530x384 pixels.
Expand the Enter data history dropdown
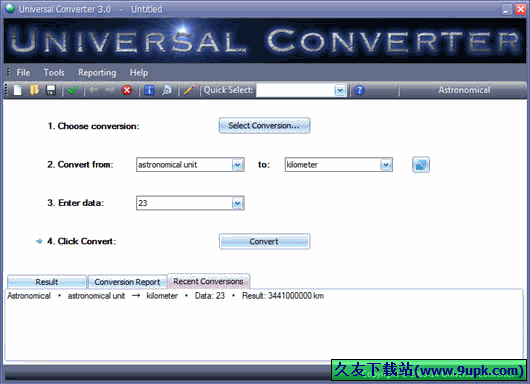238,203
